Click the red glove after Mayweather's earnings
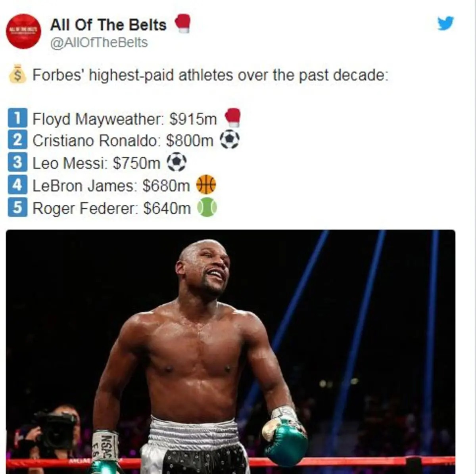The height and width of the screenshot is (474, 476). point(232,117)
